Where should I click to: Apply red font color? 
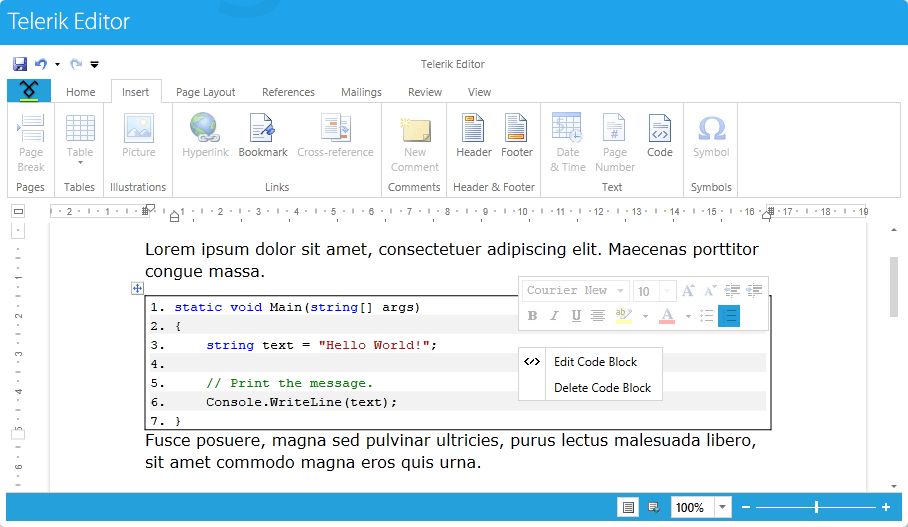click(667, 316)
